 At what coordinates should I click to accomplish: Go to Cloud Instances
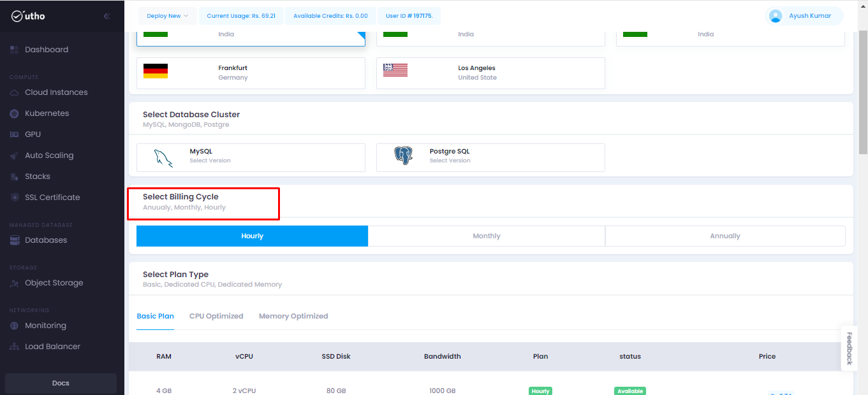(x=56, y=92)
